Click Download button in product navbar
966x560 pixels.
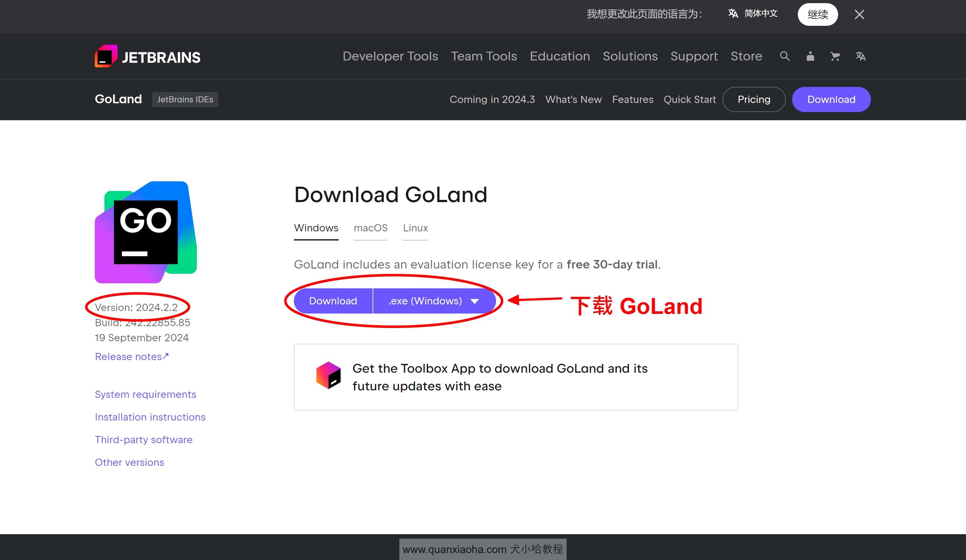point(831,99)
